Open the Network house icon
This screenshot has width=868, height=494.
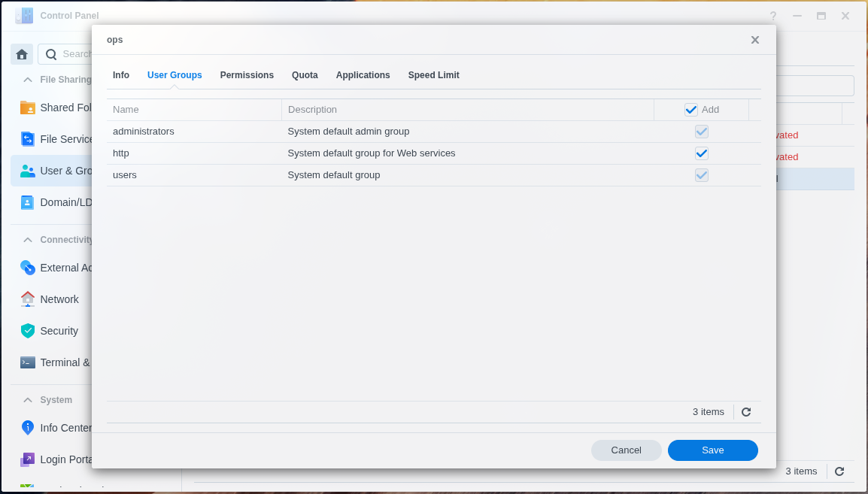click(x=27, y=299)
